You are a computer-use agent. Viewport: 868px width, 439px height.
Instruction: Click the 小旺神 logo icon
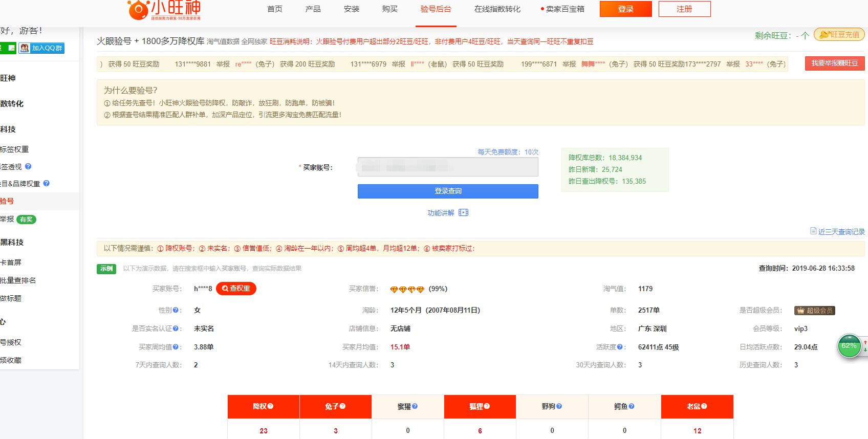138,9
